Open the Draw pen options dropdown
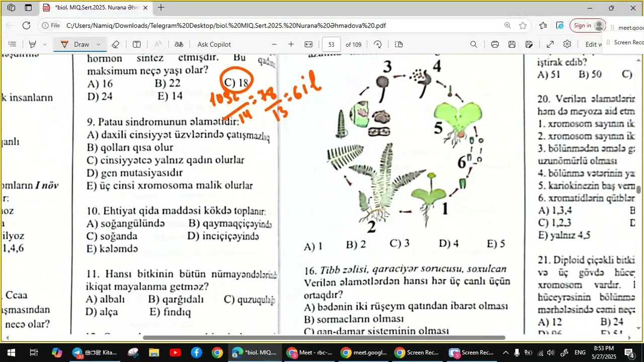 (x=98, y=44)
